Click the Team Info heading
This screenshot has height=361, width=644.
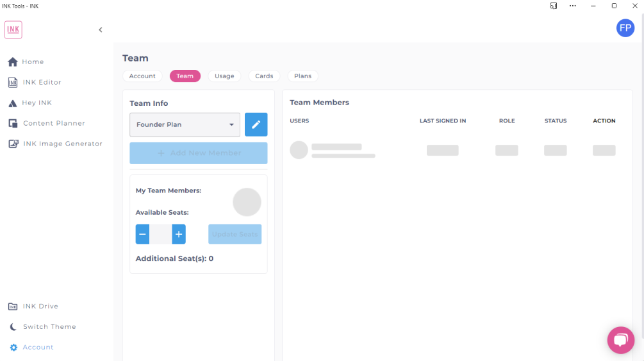149,103
